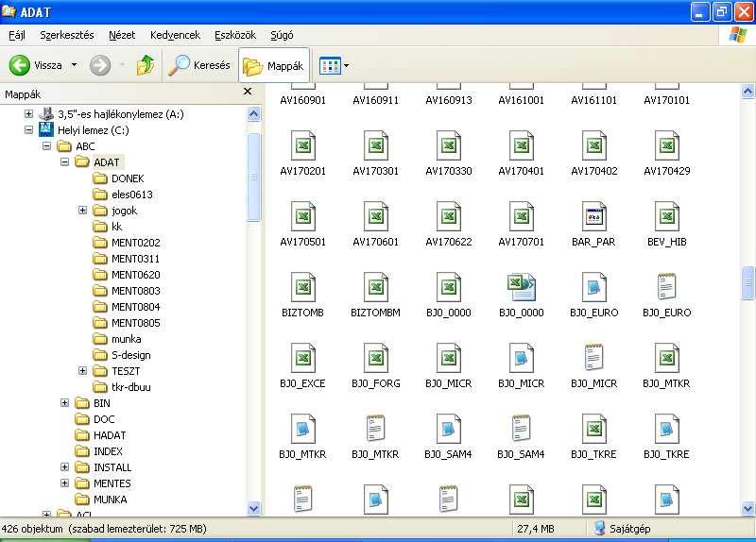Expand the BIN folder node
756x542 pixels.
click(64, 403)
